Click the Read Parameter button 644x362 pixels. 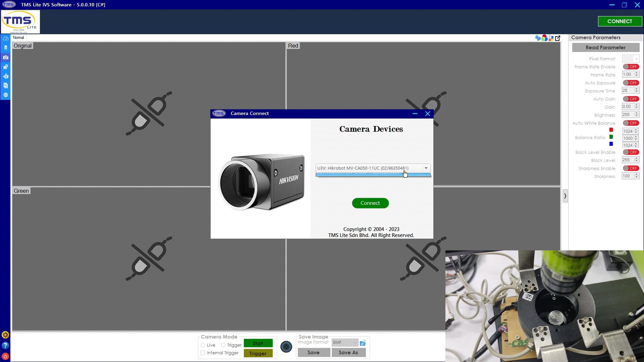605,47
